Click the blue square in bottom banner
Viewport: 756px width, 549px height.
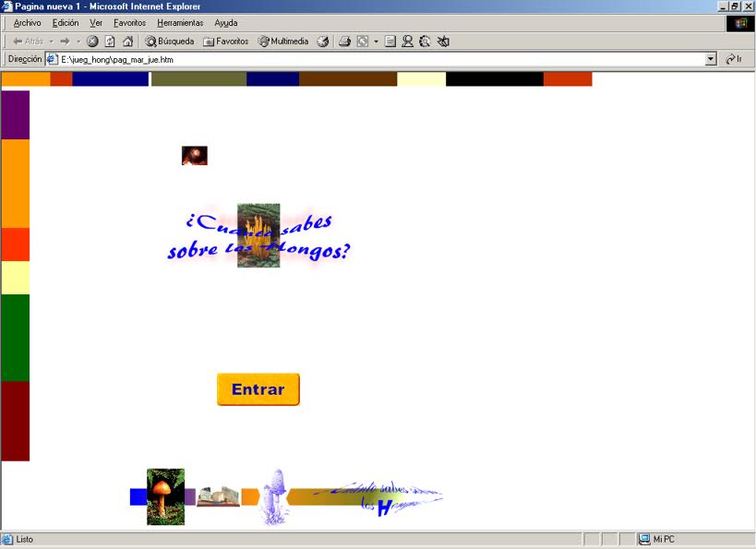[138, 497]
